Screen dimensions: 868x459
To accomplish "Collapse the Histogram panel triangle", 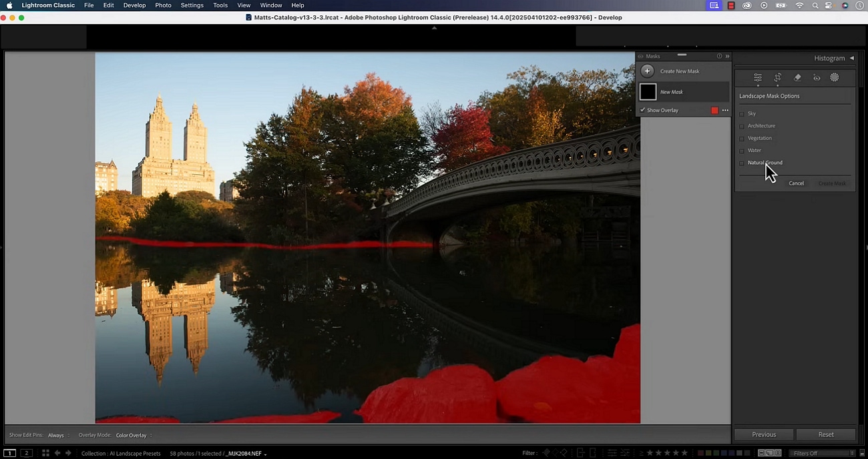I will coord(852,58).
